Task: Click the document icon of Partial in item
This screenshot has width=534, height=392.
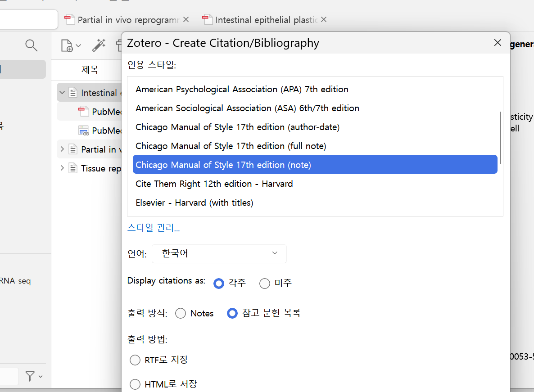Action: 73,149
